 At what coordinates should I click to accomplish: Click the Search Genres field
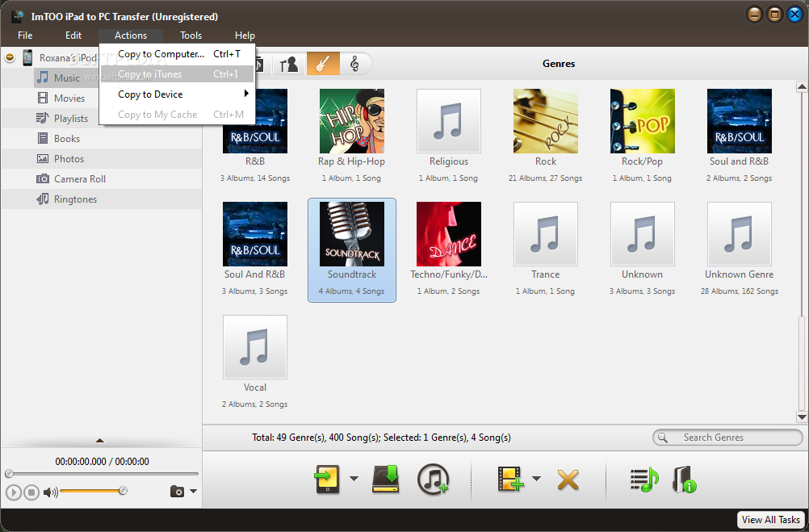pos(727,438)
